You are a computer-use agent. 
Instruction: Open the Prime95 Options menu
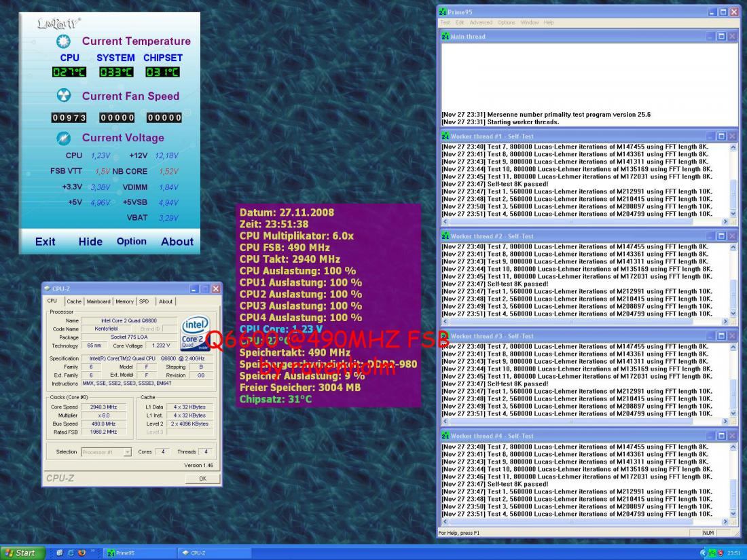click(x=507, y=22)
